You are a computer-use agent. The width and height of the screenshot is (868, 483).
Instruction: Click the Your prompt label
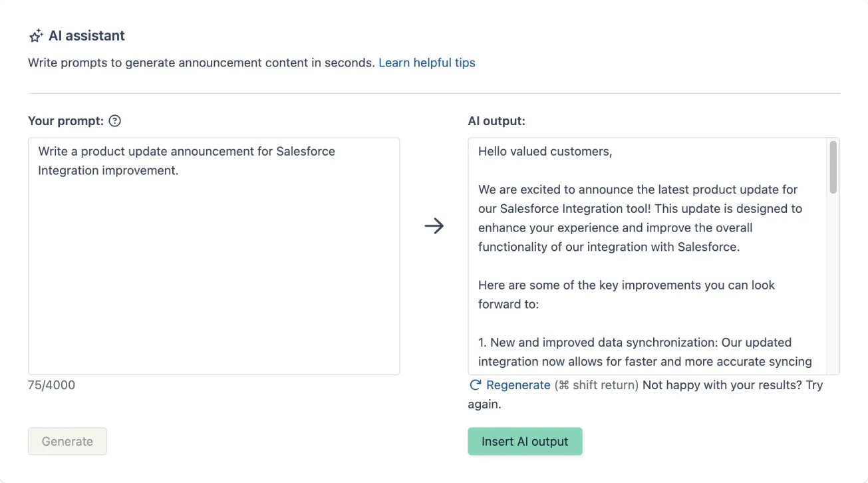65,120
